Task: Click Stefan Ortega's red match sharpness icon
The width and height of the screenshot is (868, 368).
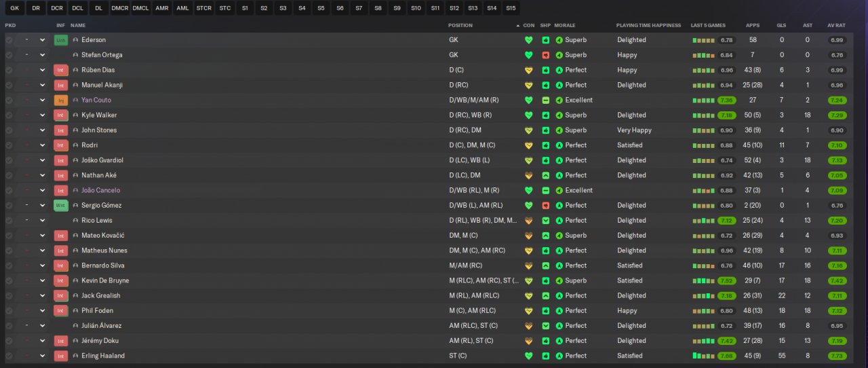Action: click(x=545, y=55)
